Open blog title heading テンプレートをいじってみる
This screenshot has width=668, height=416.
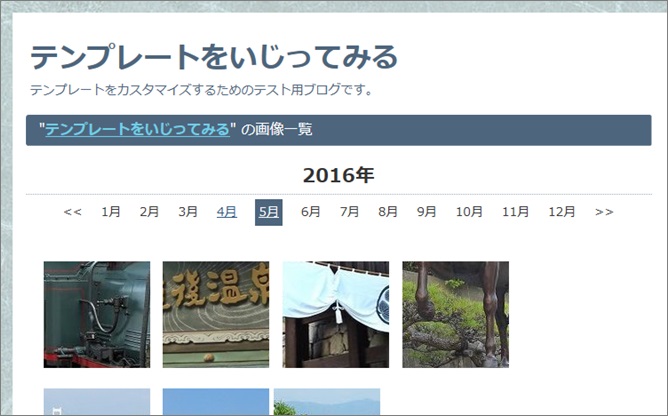pyautogui.click(x=214, y=57)
